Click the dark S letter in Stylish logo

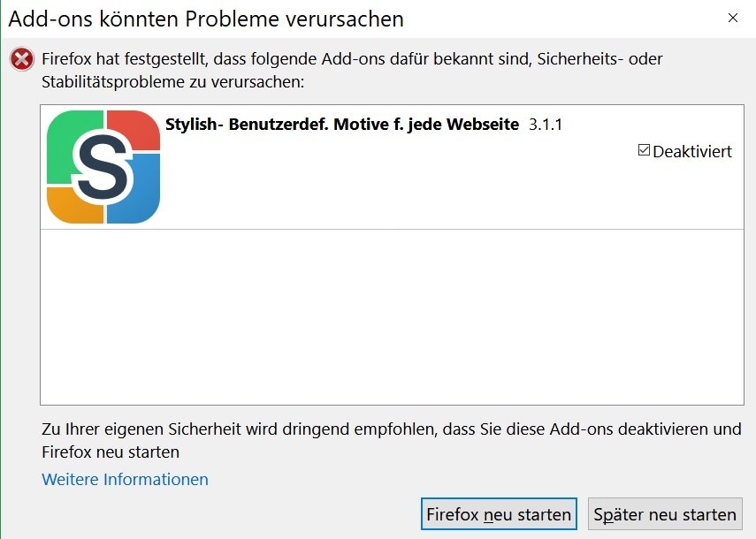(x=103, y=168)
